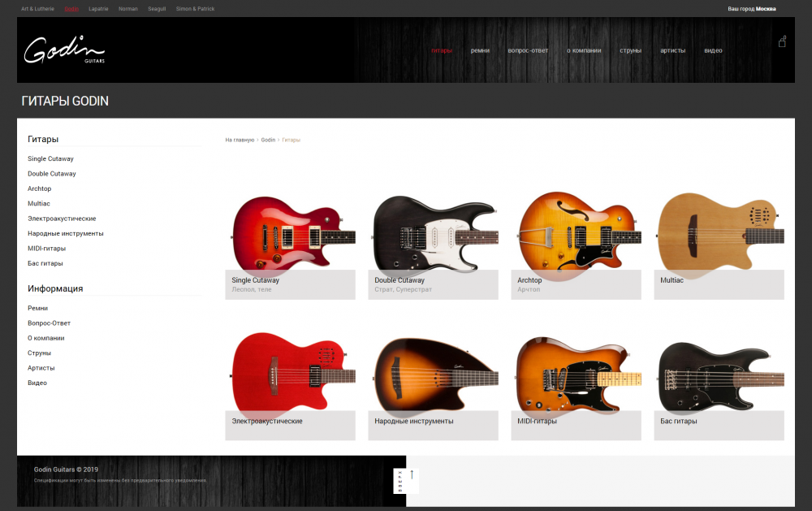Viewport: 812px width, 511px height.
Task: Open the Lapatrie brand link
Action: [98, 9]
